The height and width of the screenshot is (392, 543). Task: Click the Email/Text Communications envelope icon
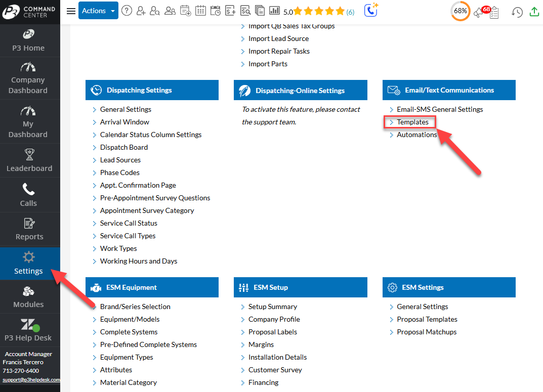pyautogui.click(x=394, y=91)
